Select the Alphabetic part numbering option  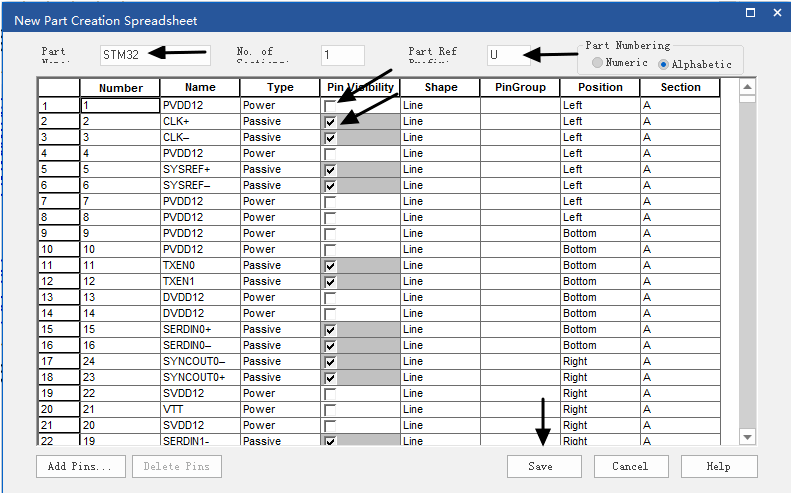[664, 63]
